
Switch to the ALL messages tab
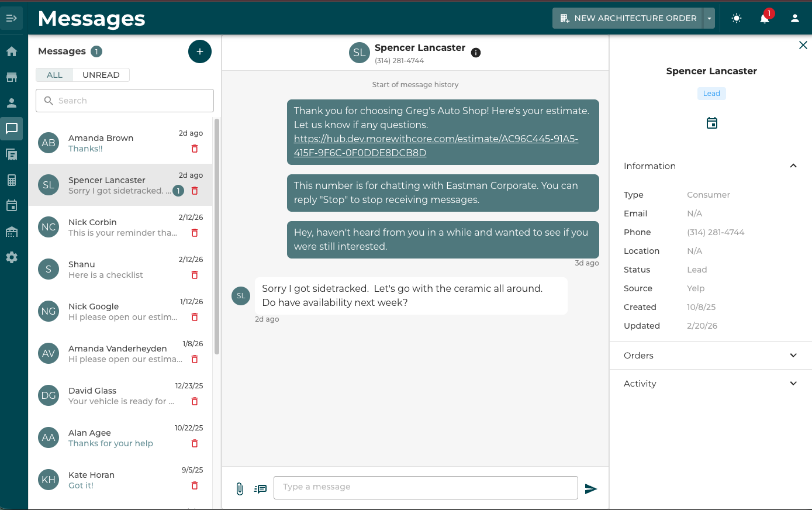(54, 75)
